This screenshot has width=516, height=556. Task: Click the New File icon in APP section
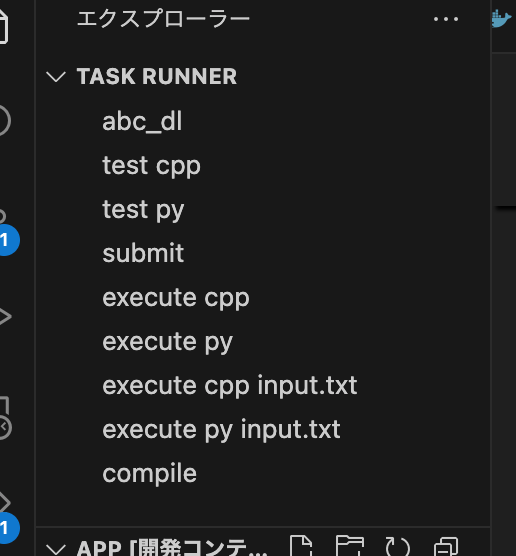[x=301, y=546]
